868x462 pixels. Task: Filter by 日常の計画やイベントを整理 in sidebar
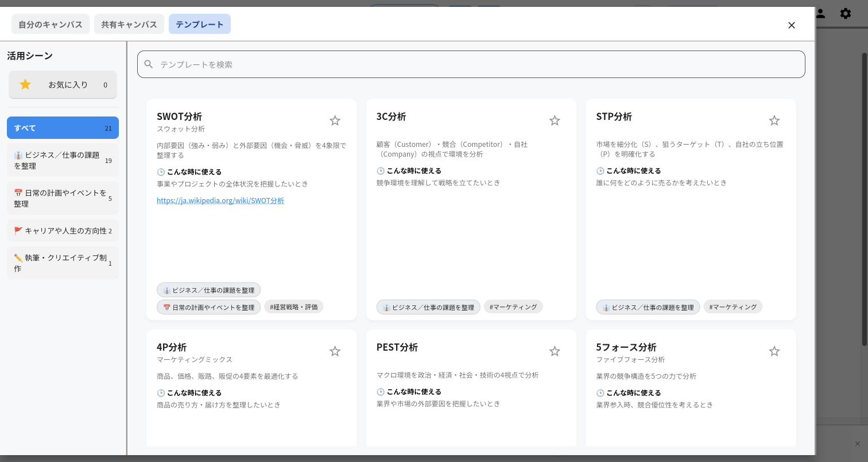[63, 198]
